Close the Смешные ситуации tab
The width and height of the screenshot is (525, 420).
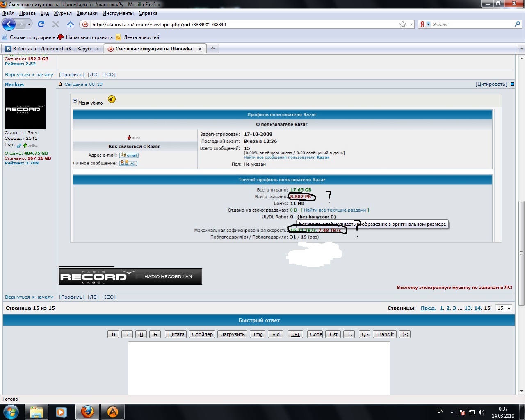200,49
